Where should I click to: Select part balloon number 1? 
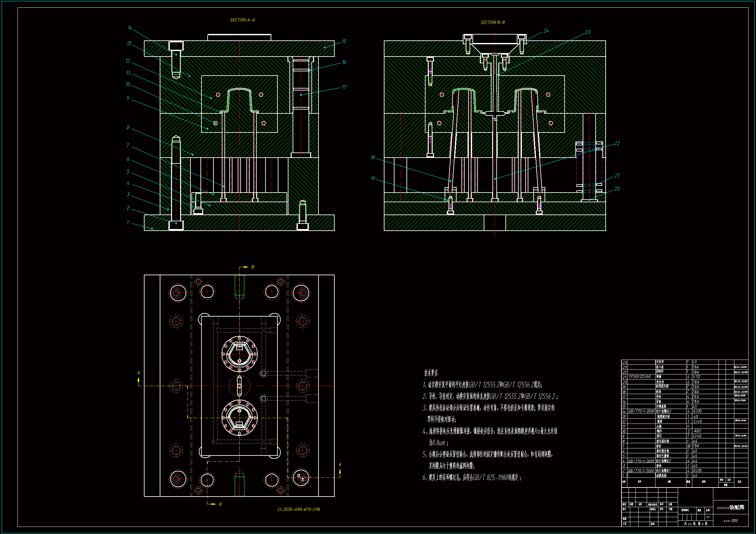(128, 223)
